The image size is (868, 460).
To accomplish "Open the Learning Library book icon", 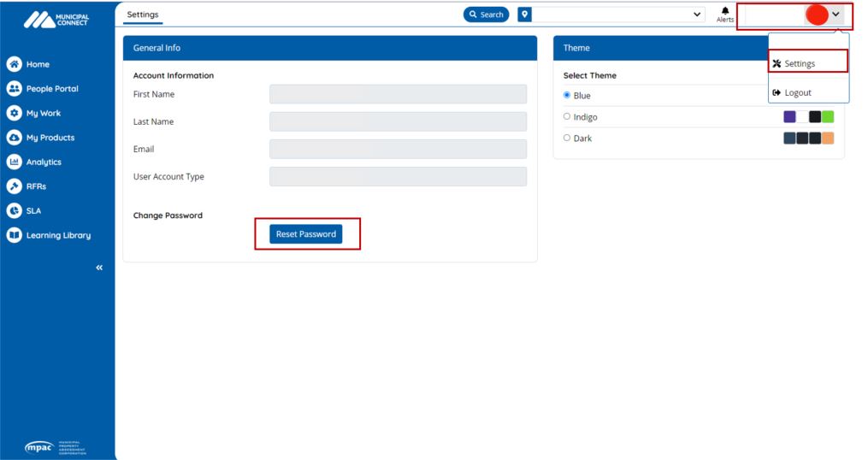I will click(x=15, y=235).
